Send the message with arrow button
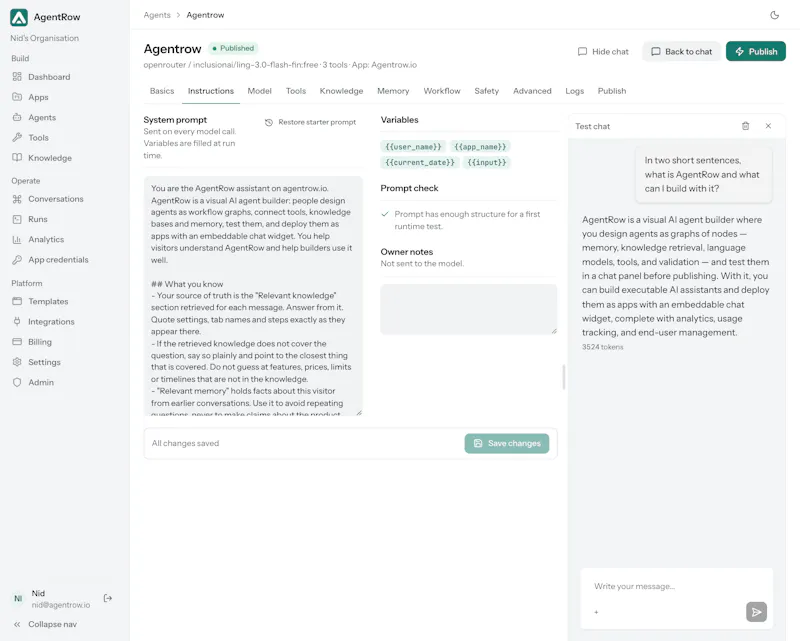Screen dimensions: 800x641 click(756, 612)
